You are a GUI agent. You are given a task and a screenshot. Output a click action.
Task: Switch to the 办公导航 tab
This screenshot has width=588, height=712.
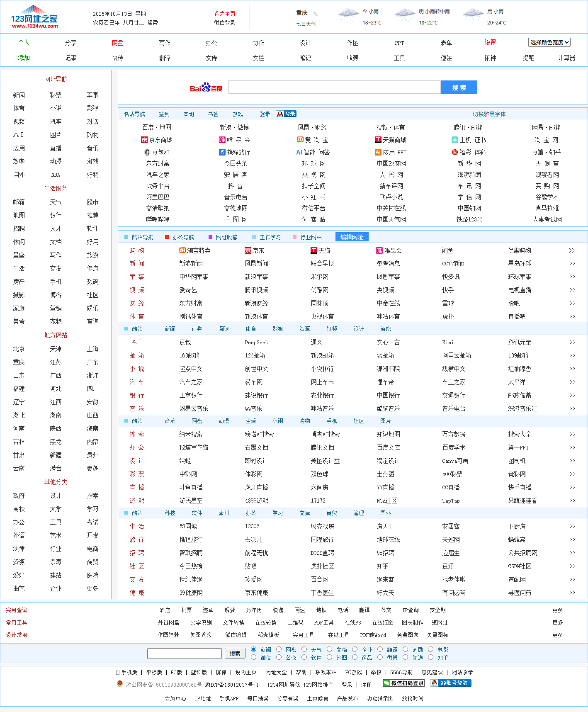(183, 237)
